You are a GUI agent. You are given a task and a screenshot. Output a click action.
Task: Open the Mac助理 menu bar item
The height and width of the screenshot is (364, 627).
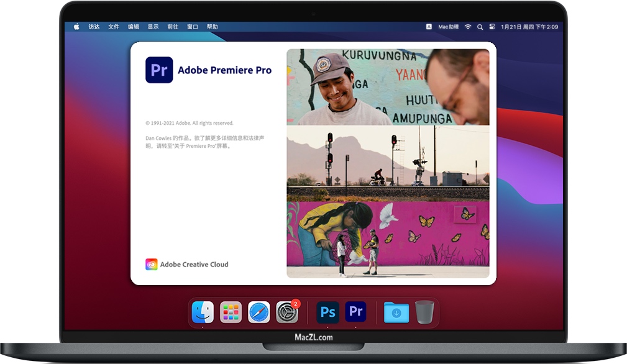coord(448,27)
